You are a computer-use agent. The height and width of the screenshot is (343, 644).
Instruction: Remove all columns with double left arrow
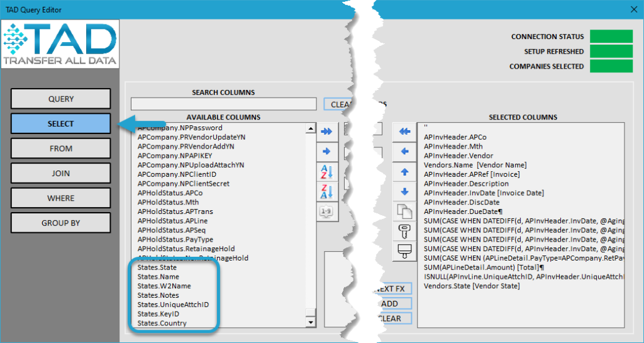point(404,132)
